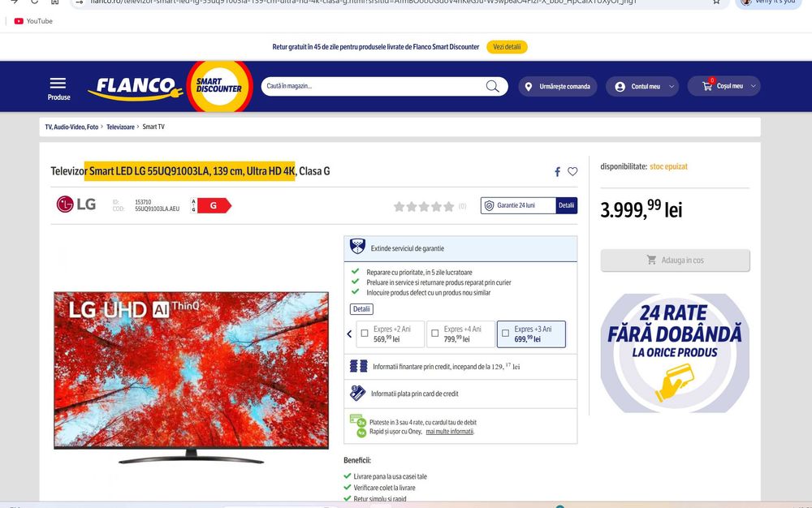Expand Coșul meu dropdown
This screenshot has width=812, height=508.
(x=753, y=86)
